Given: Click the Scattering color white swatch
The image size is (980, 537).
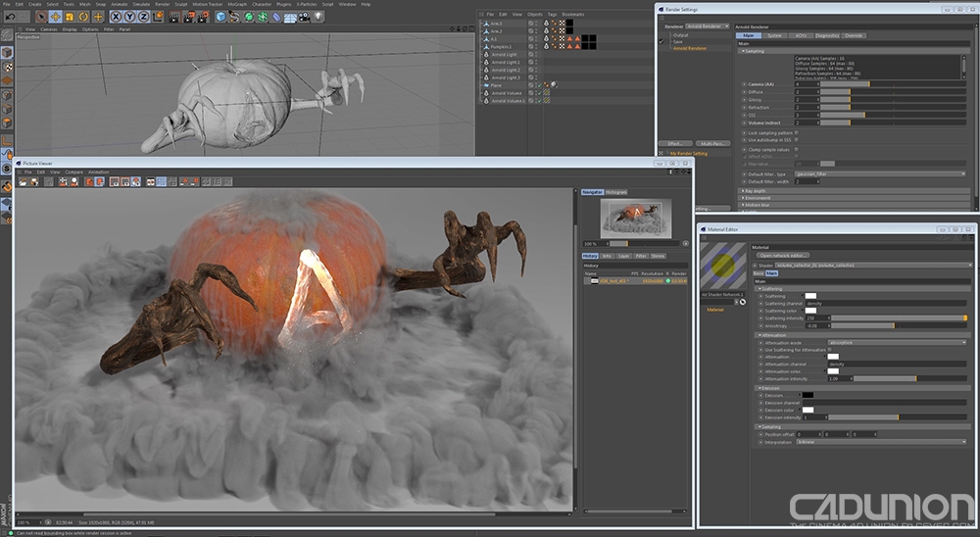Looking at the screenshot, I should (810, 311).
